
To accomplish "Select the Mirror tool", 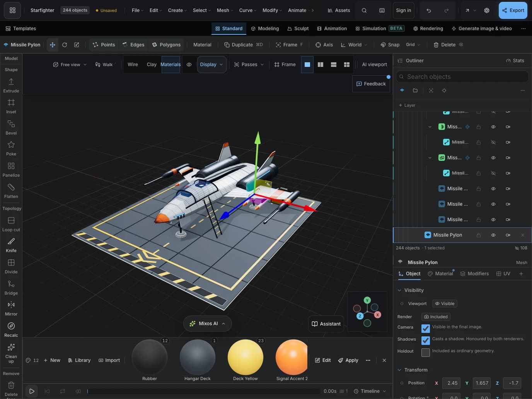I will click(11, 309).
